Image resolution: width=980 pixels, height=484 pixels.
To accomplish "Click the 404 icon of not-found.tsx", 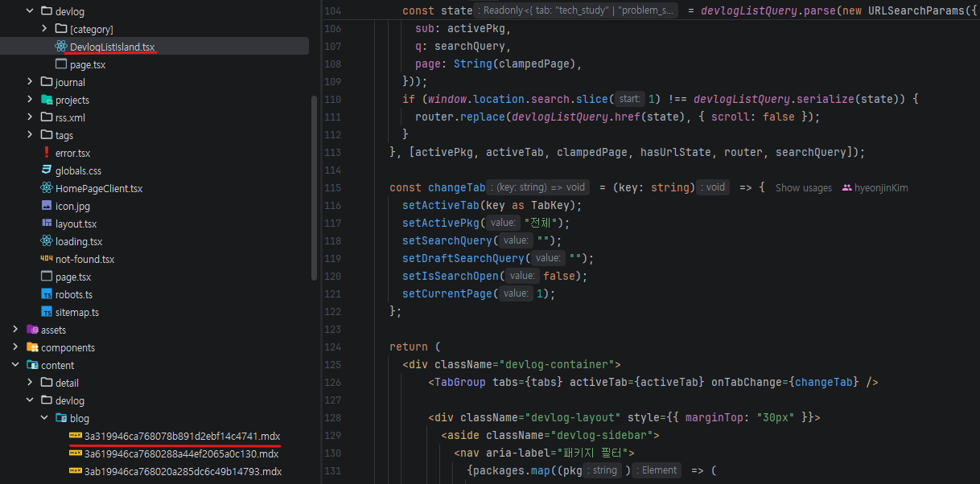I will pyautogui.click(x=47, y=259).
